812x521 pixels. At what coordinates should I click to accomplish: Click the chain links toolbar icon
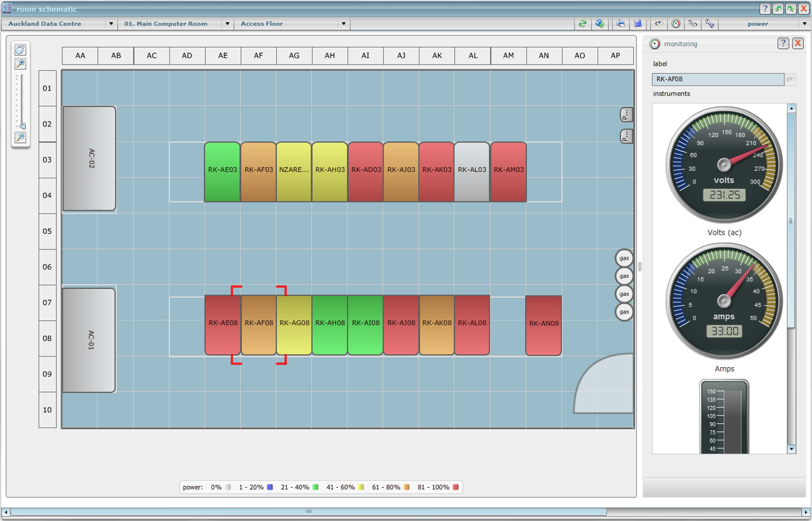tap(693, 24)
